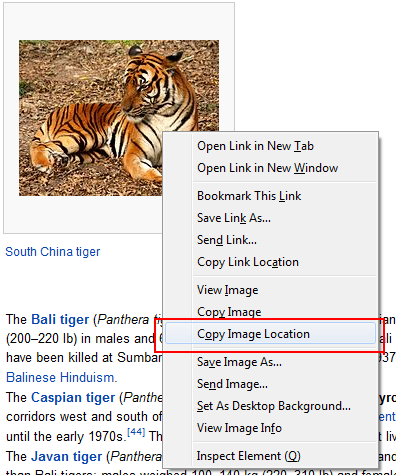Choose Save Link As... option

coord(270,218)
